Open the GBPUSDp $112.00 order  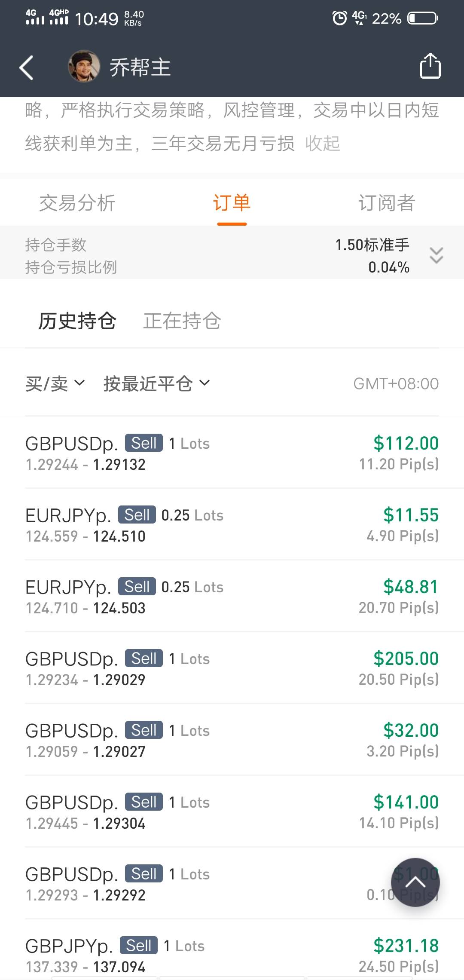(232, 453)
